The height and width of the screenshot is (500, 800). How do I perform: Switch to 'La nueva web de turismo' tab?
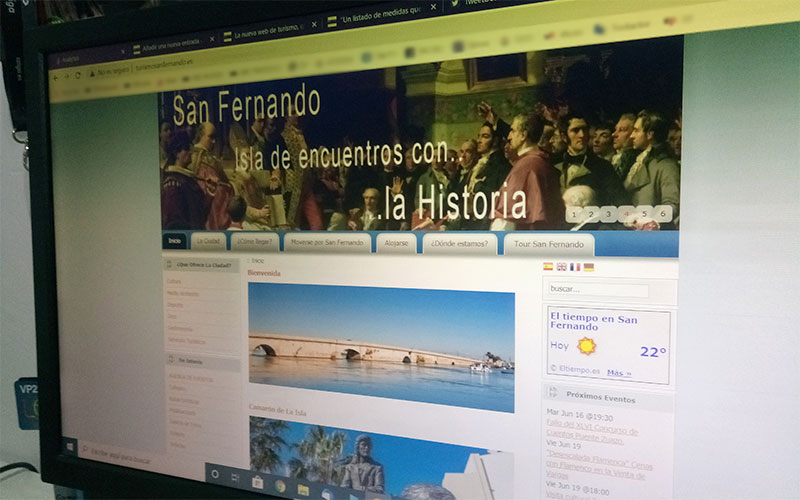(x=270, y=31)
